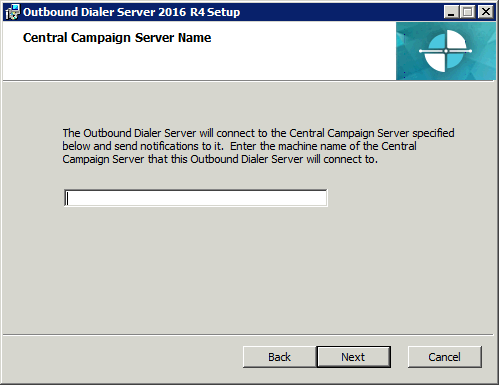The height and width of the screenshot is (385, 499).
Task: Click the "Central Campaign Server Name" heading
Action: pos(117,38)
